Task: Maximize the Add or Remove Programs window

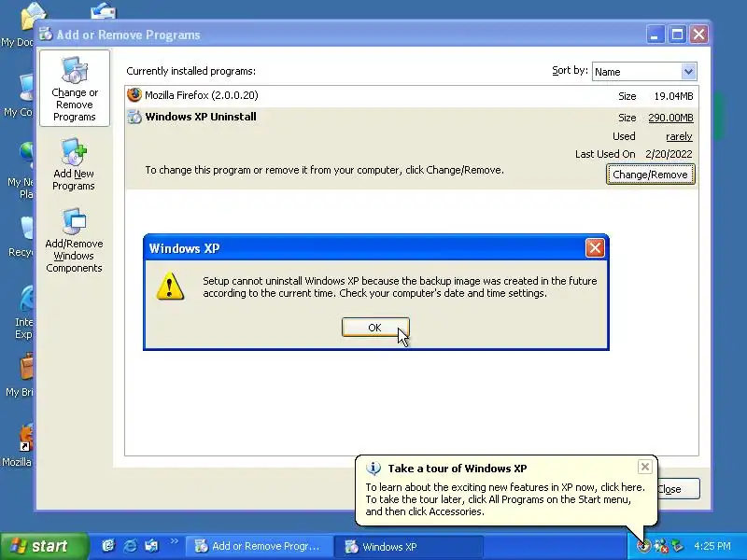Action: pos(677,35)
